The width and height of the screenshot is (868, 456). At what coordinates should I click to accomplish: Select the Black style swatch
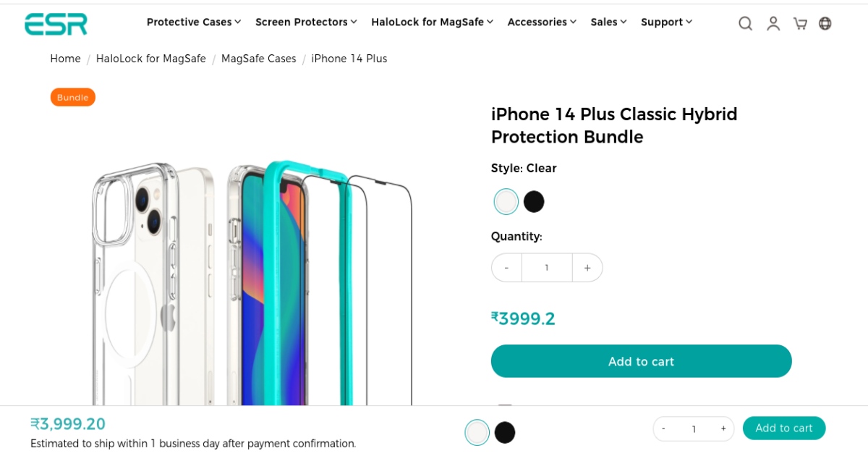pos(534,201)
